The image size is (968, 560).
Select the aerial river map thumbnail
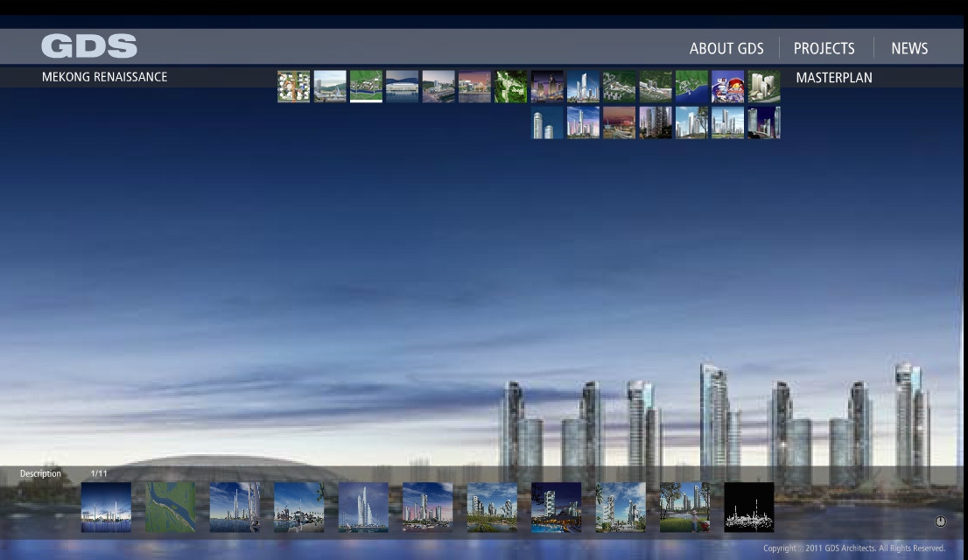pos(171,507)
